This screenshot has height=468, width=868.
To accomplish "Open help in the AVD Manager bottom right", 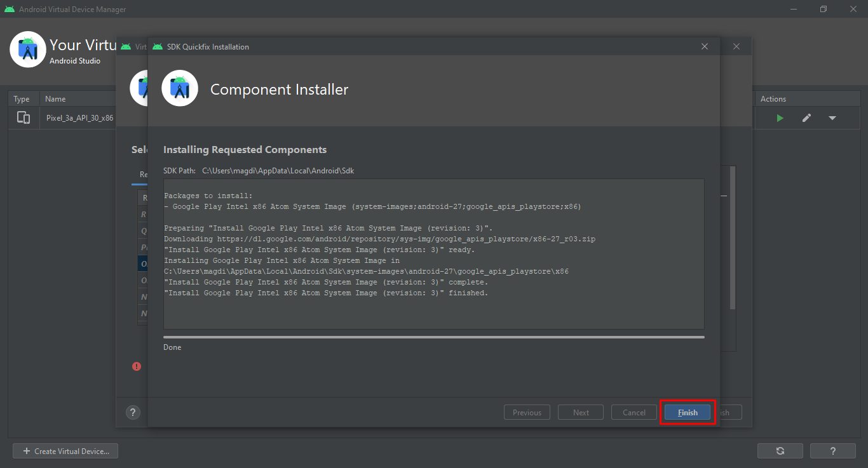I will click(833, 451).
